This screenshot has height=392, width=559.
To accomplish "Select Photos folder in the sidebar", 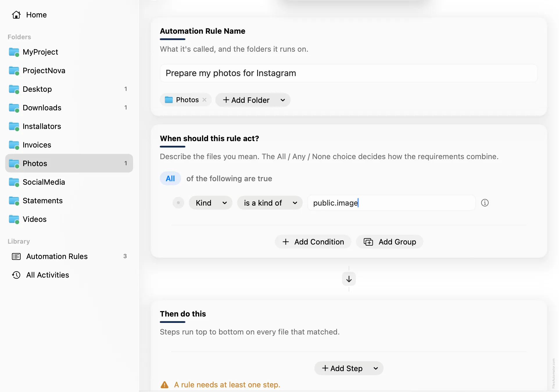I will 69,163.
